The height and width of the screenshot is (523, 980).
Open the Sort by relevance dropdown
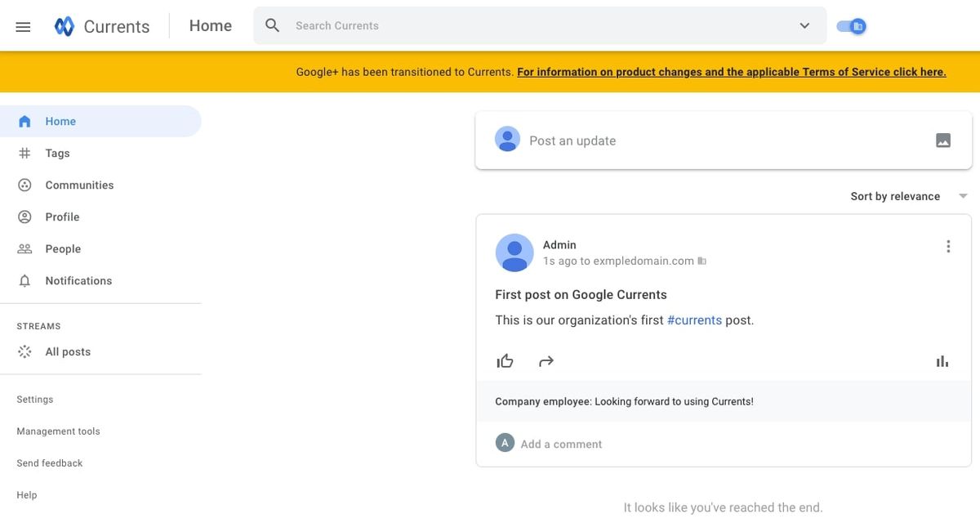[x=894, y=195]
